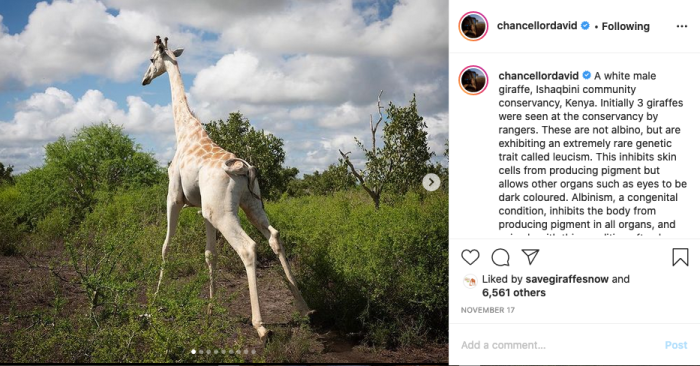This screenshot has height=366, width=700.
Task: Share the post via the paper plane icon
Action: (x=530, y=257)
